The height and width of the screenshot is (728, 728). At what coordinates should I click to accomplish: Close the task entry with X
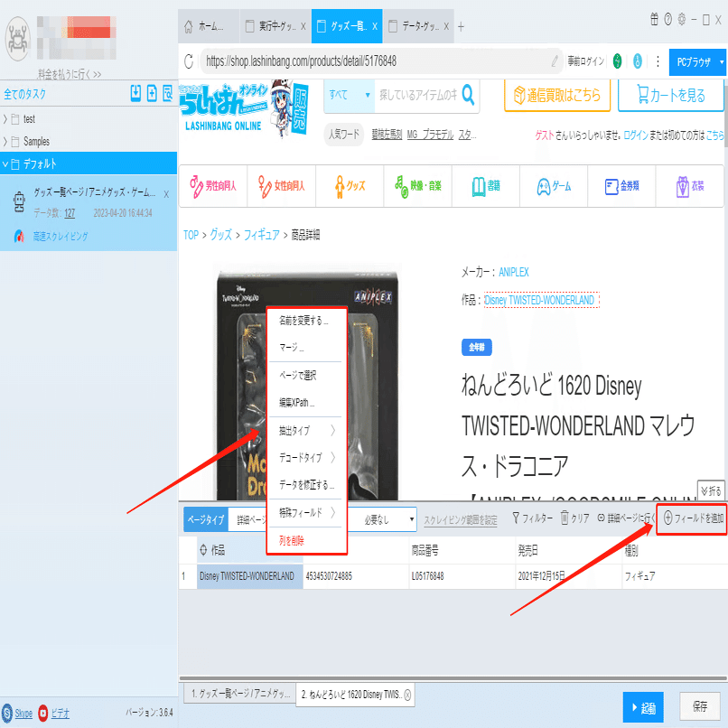[166, 194]
